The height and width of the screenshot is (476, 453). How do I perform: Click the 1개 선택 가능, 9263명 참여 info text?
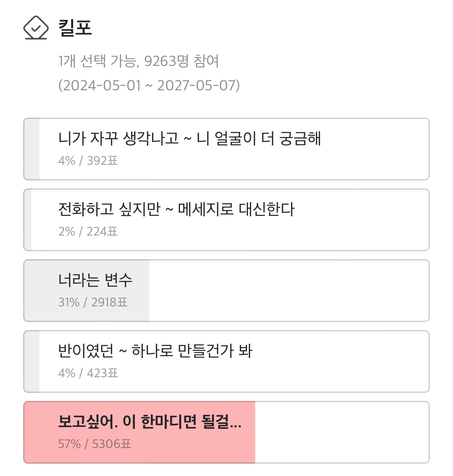pos(139,61)
